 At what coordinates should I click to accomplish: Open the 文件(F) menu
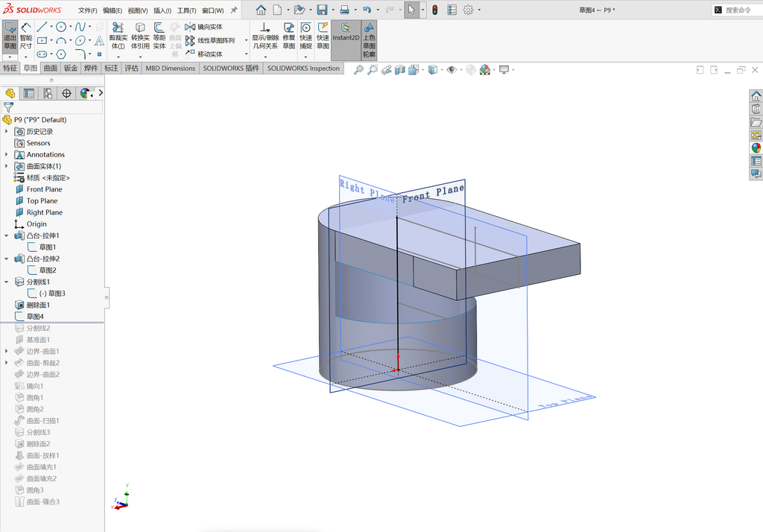coord(88,10)
